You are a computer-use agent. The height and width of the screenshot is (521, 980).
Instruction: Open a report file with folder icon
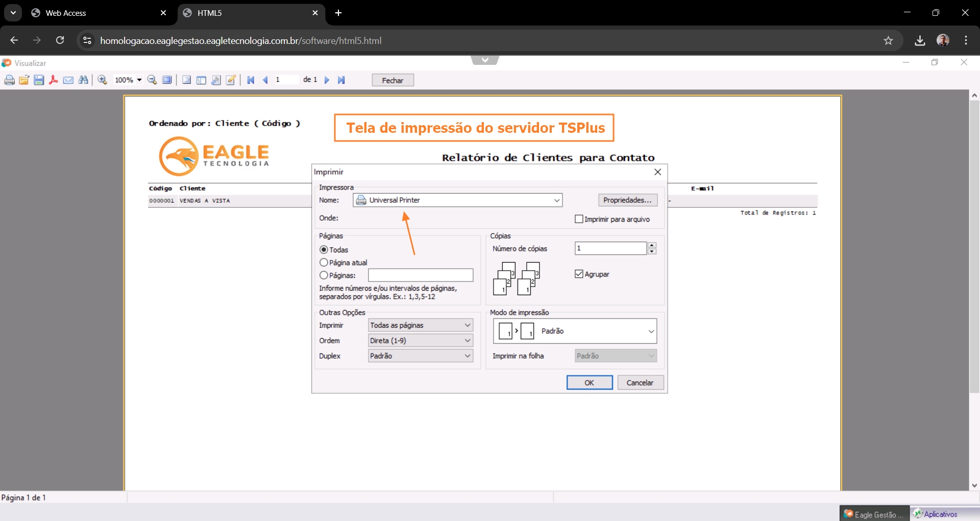pyautogui.click(x=24, y=80)
